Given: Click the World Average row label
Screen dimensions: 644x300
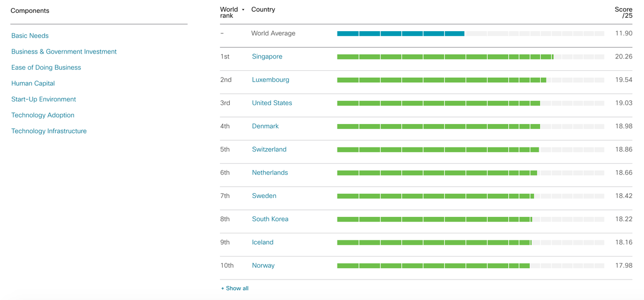Looking at the screenshot, I should pos(273,33).
